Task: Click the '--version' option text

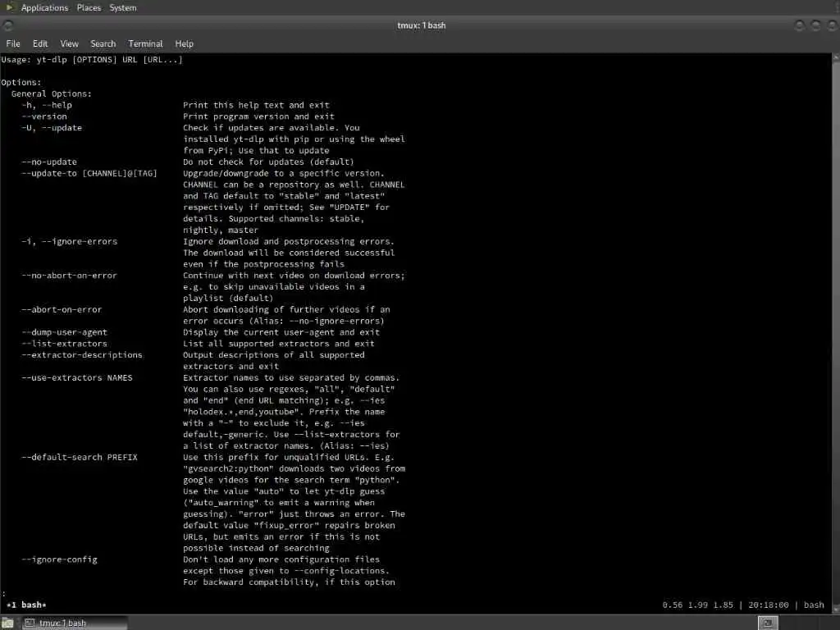Action: click(x=44, y=116)
